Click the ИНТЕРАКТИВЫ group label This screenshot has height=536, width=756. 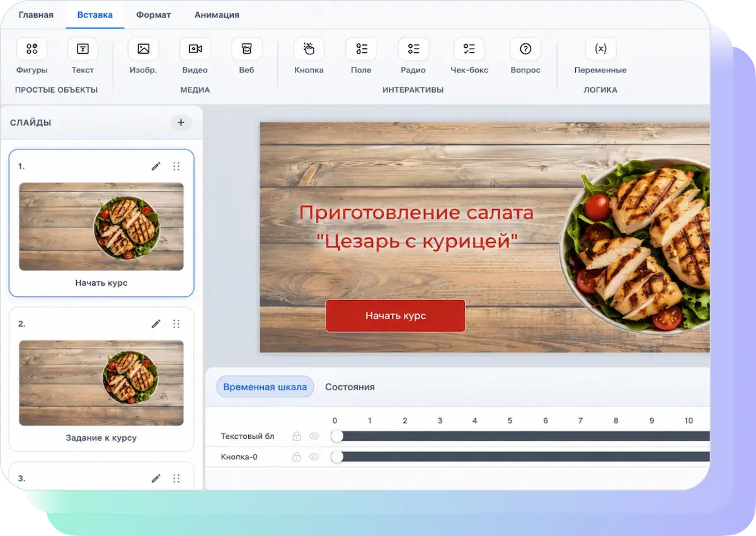413,90
